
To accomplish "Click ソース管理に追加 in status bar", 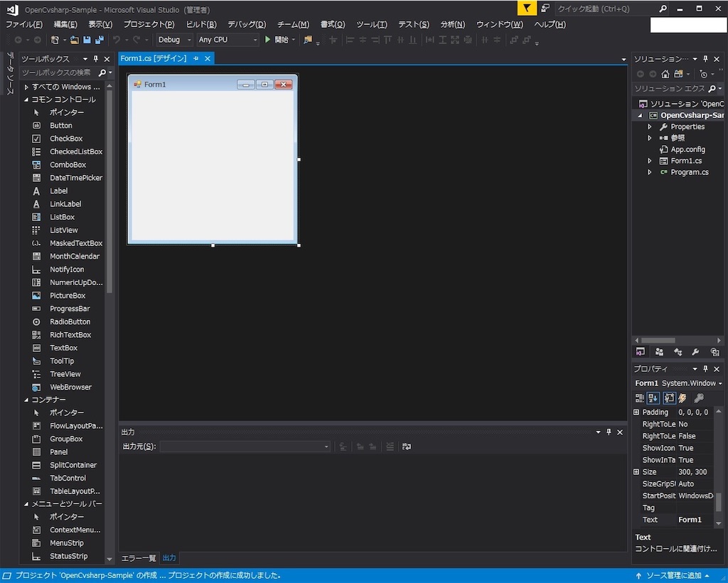I will pyautogui.click(x=674, y=576).
